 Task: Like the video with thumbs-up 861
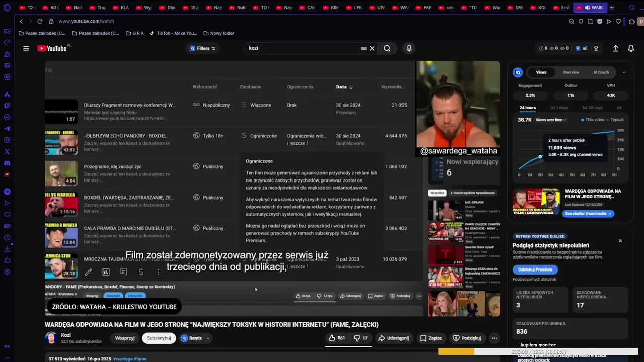coord(337,338)
